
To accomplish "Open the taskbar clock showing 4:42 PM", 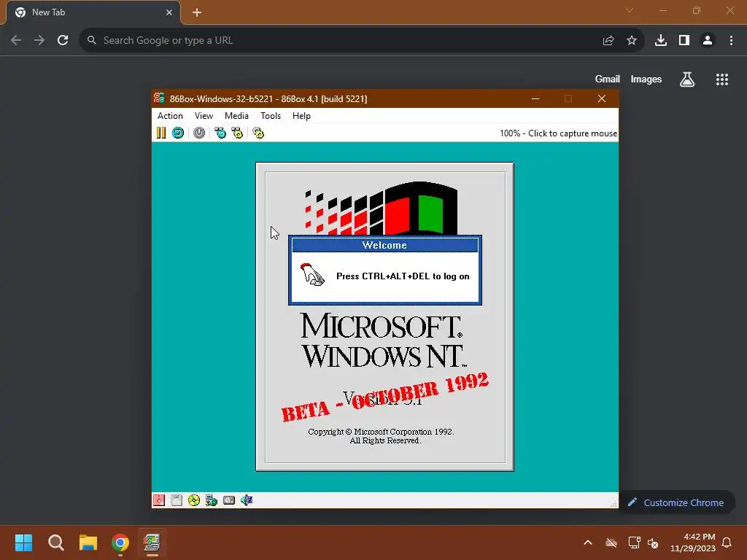I will (693, 542).
